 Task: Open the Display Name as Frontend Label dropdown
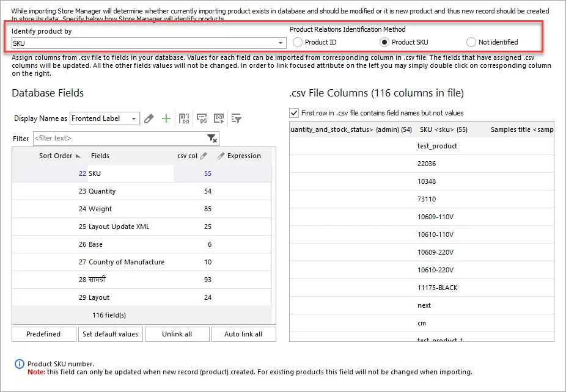coord(134,118)
